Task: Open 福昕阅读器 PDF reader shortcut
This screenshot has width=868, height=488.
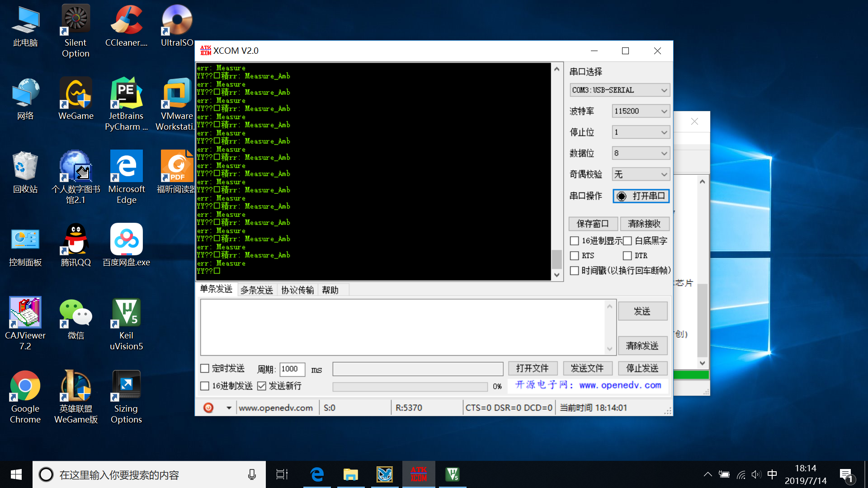Action: pos(176,173)
